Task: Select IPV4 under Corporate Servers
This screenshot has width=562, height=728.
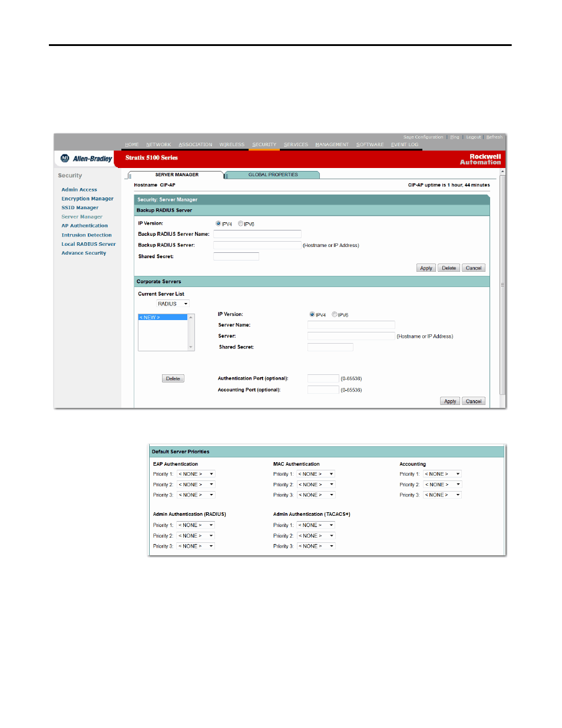Action: tap(312, 314)
